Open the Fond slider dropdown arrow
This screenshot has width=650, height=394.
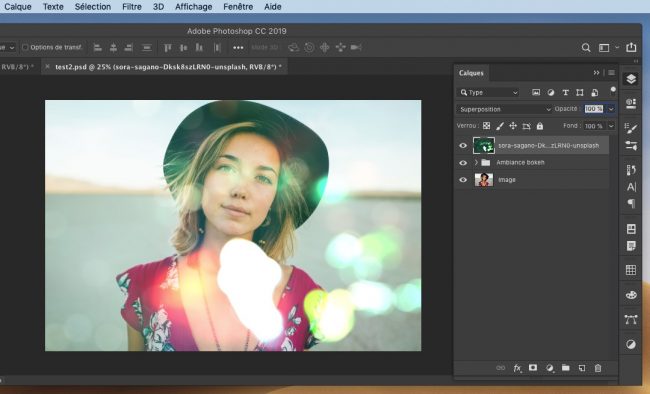pyautogui.click(x=611, y=126)
